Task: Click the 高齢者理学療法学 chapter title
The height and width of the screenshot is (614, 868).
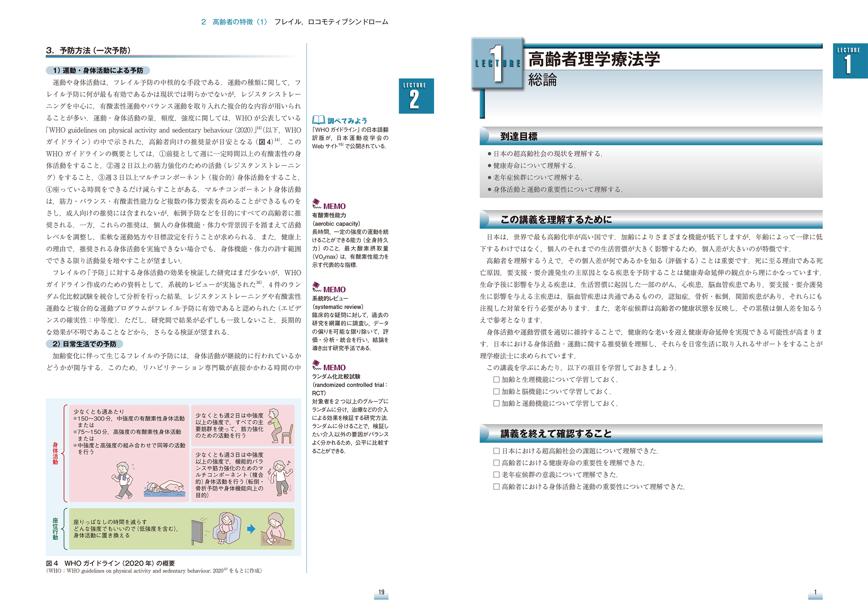Action: point(594,59)
